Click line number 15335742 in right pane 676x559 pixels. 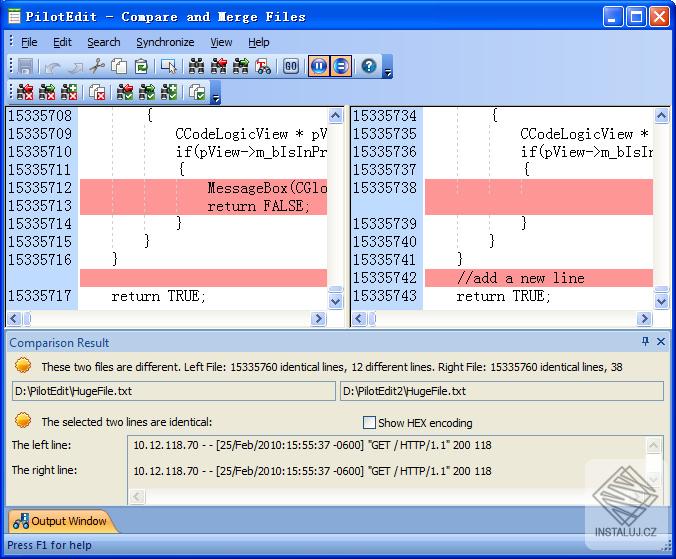[385, 278]
